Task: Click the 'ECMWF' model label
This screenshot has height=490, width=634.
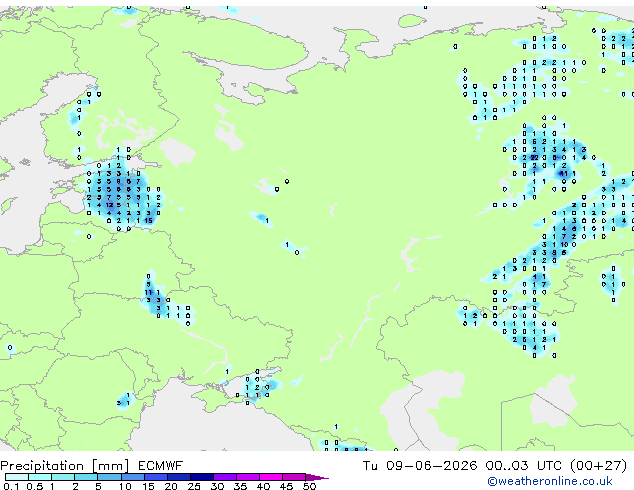Action: [x=161, y=466]
